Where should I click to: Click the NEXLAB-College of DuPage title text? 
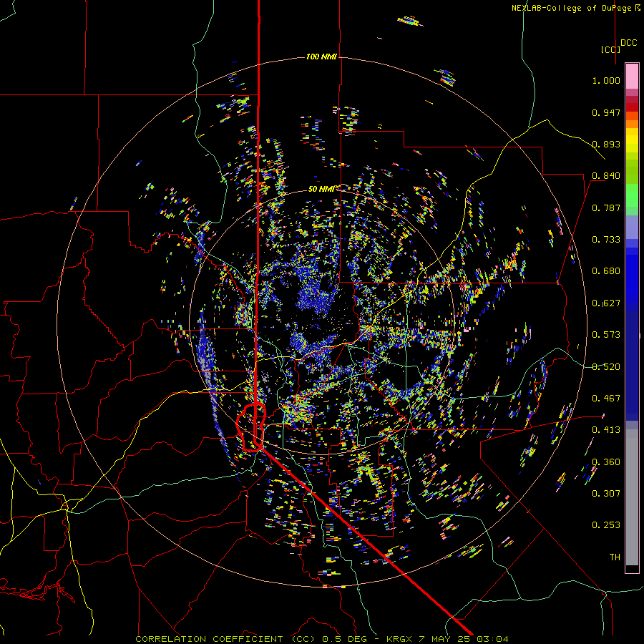tap(571, 8)
